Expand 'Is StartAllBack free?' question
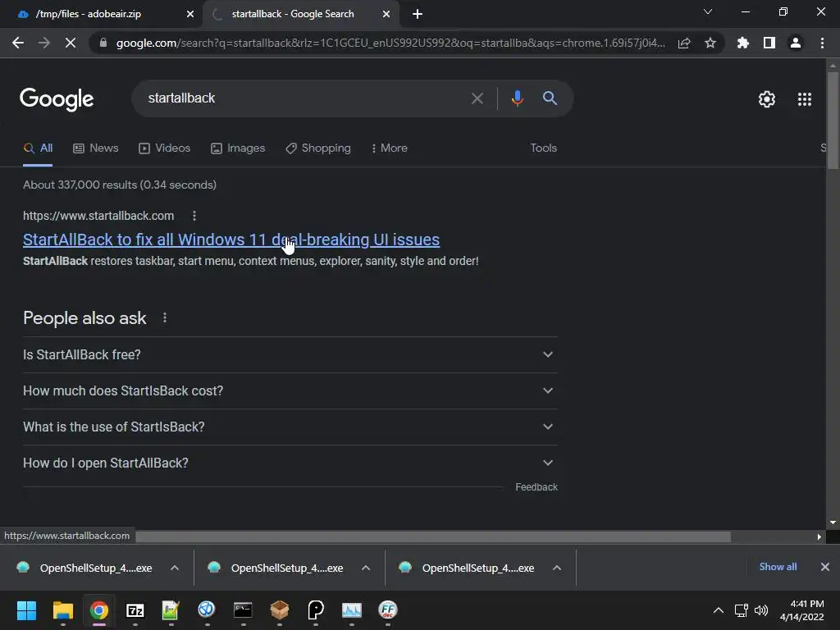This screenshot has height=630, width=840. point(290,354)
